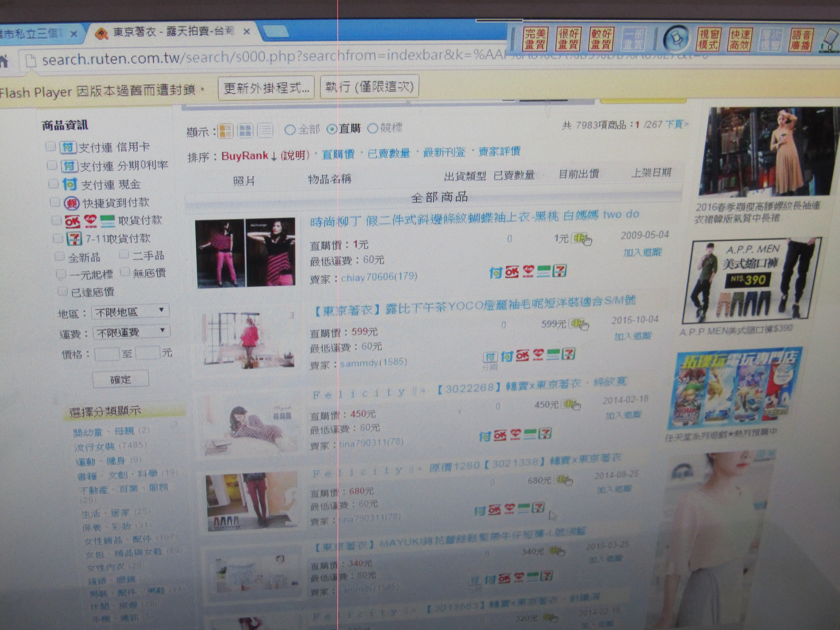Screen dimensions: 840x630
Task: Click the 確定 filter button
Action: (120, 379)
